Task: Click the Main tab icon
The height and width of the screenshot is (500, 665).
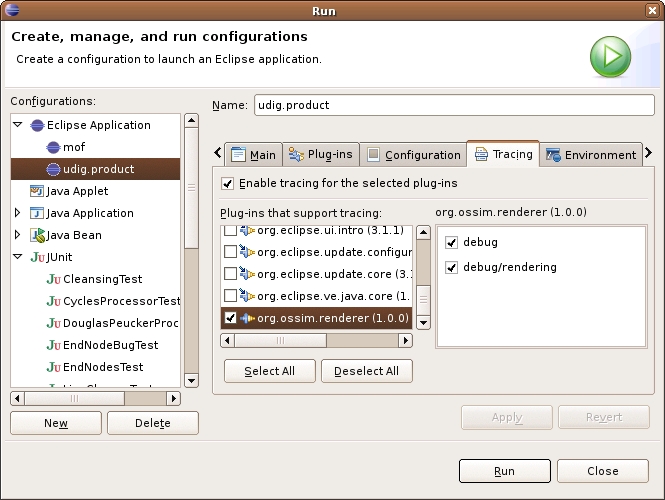Action: [238, 155]
